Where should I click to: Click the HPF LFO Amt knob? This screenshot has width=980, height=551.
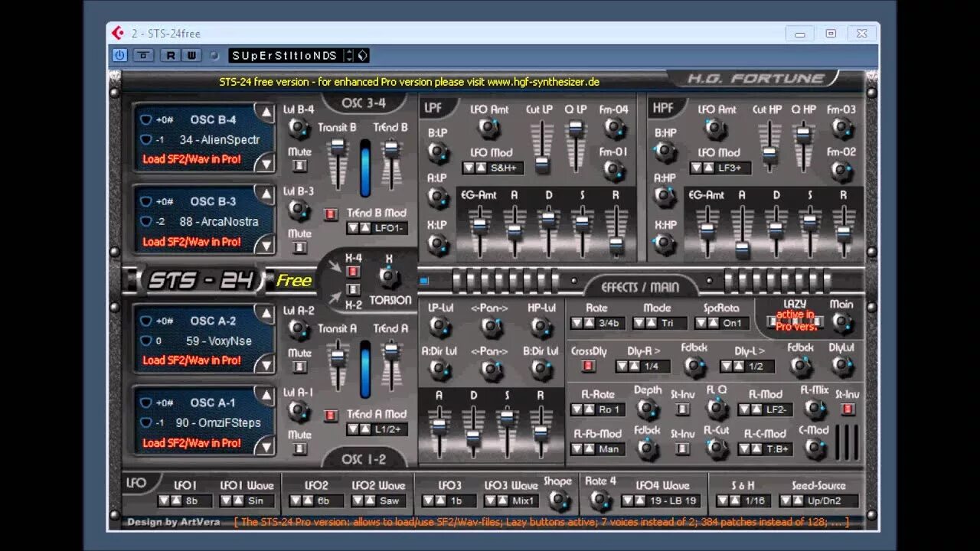tap(716, 128)
